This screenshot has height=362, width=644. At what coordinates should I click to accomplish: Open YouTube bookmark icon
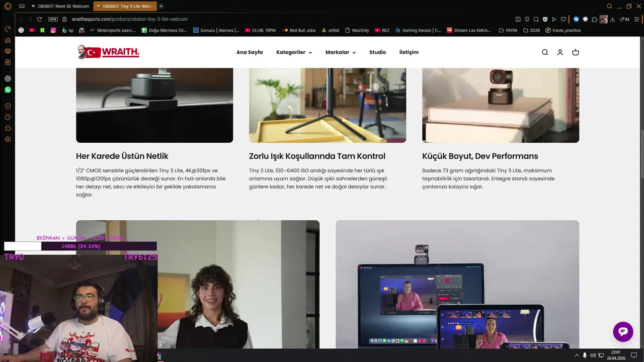[32, 30]
